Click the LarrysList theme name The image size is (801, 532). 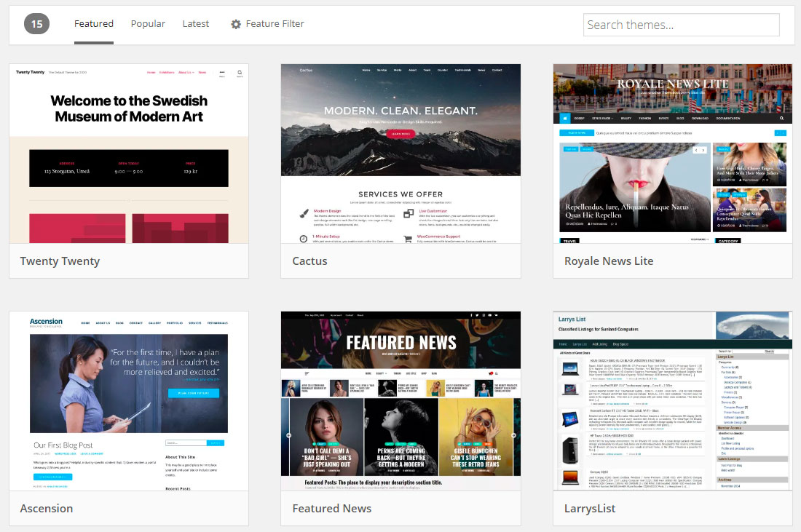590,508
